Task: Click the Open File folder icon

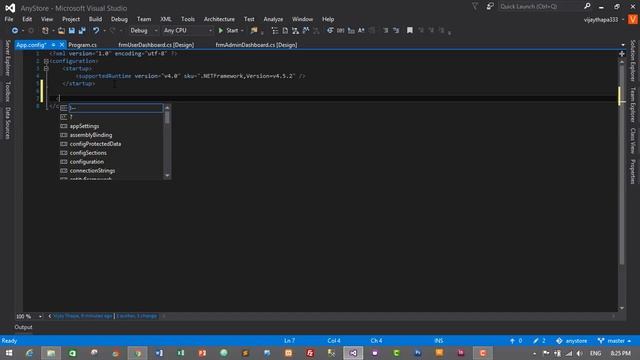Action: click(x=61, y=31)
